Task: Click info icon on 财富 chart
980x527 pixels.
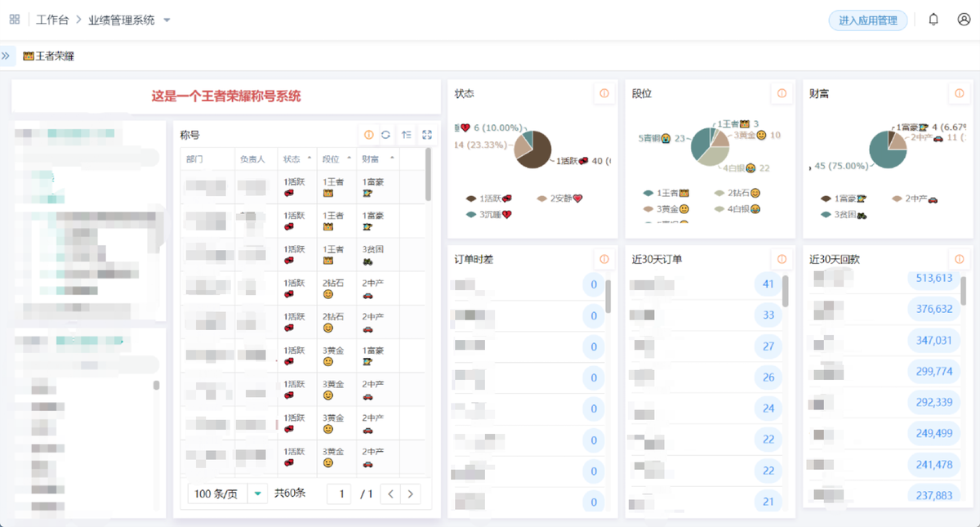Action: point(959,94)
